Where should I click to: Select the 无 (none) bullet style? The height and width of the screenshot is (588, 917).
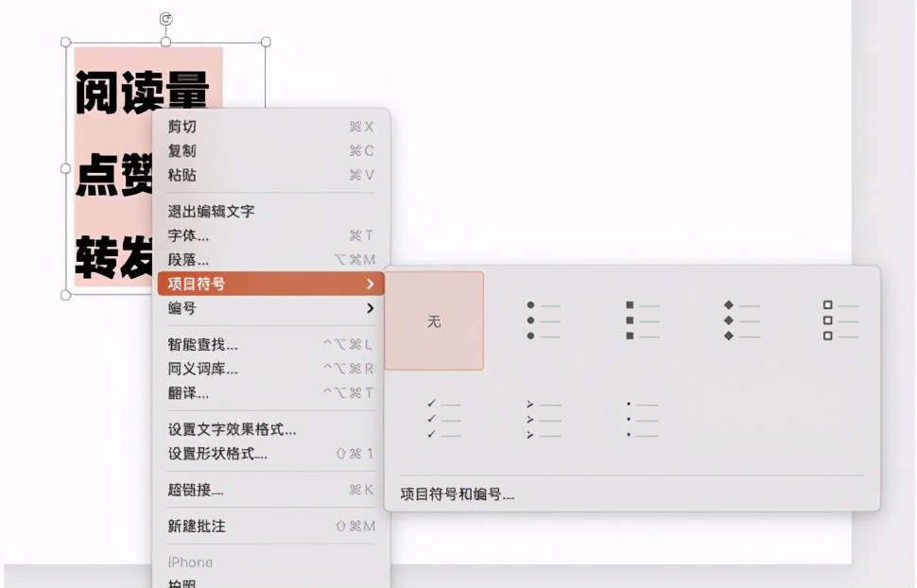coord(434,320)
